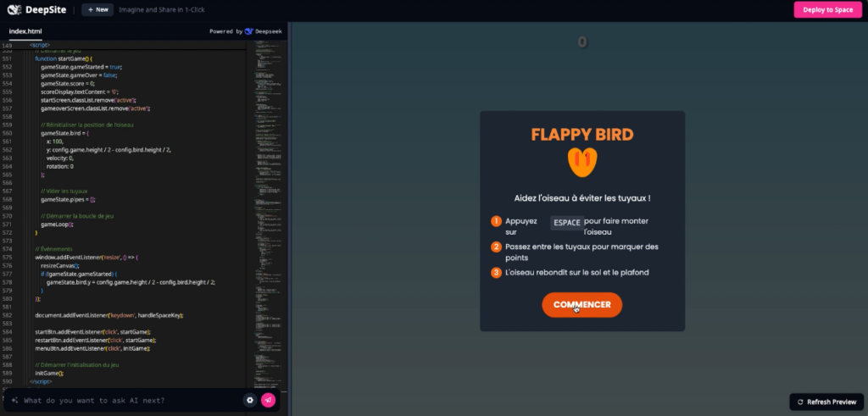Click the orange step 2 circle badge
The height and width of the screenshot is (416, 868).
(x=496, y=247)
